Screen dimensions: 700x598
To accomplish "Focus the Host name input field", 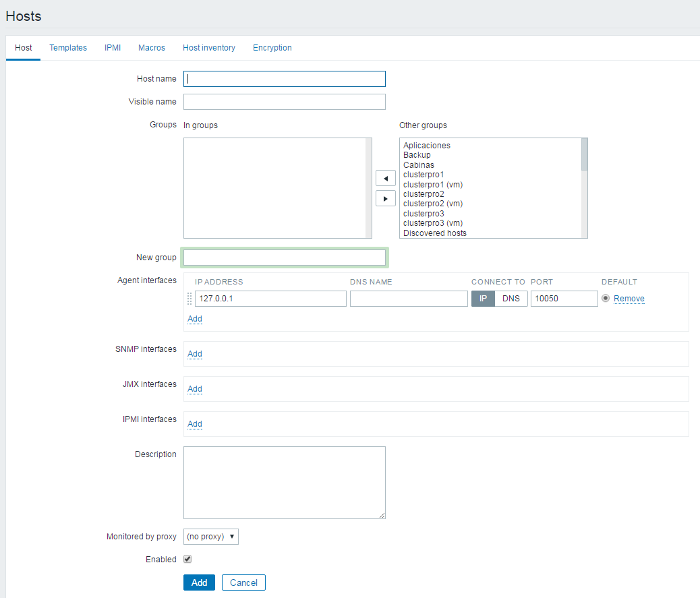I will point(284,79).
